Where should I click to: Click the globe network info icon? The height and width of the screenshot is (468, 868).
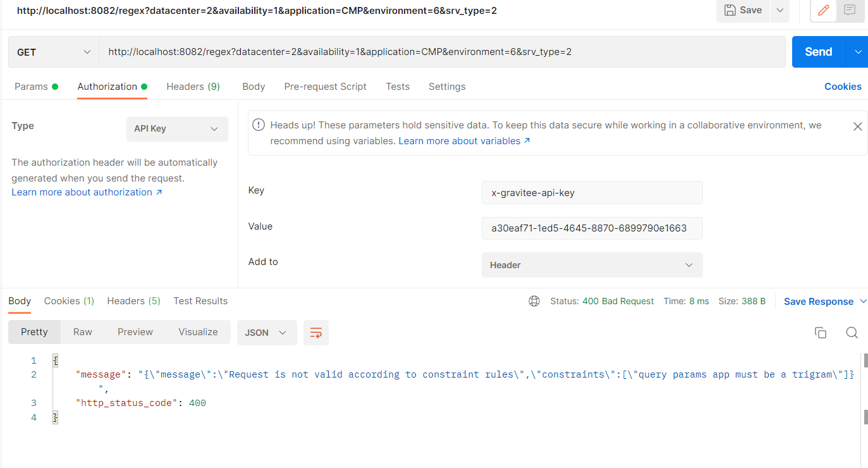click(x=534, y=301)
